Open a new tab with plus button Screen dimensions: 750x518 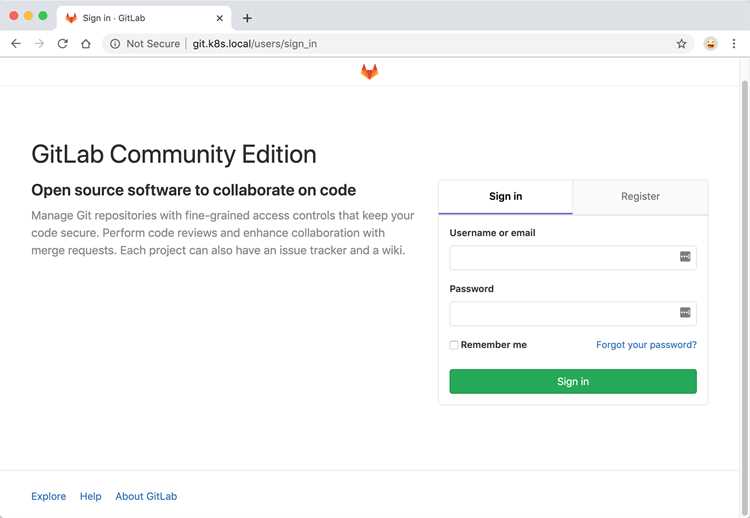[x=247, y=18]
